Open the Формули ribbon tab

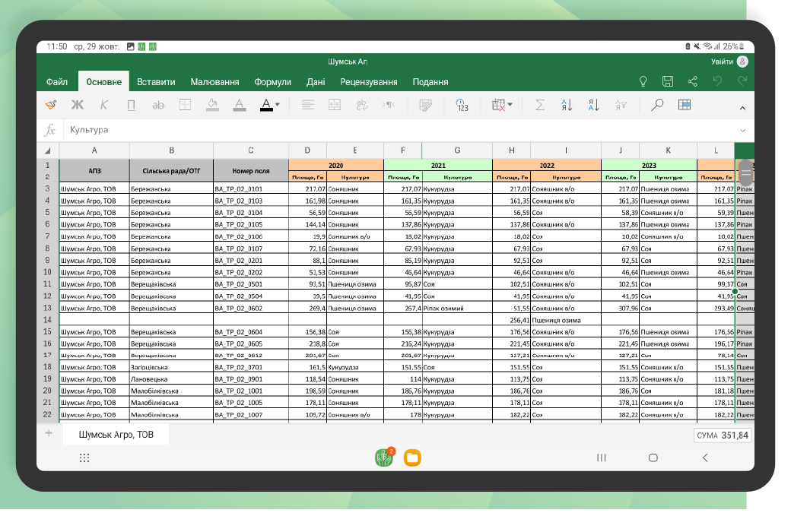pyautogui.click(x=272, y=82)
